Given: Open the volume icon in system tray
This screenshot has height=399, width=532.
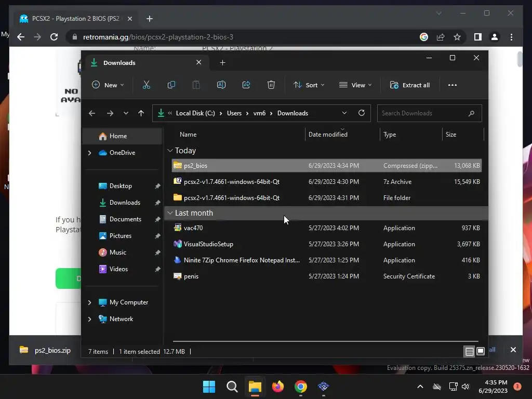Looking at the screenshot, I should [465, 387].
